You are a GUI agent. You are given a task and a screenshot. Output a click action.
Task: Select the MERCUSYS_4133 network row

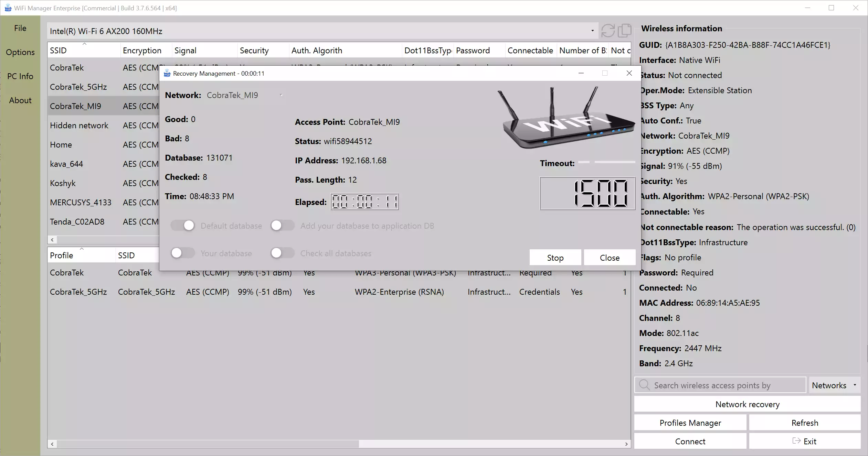coord(103,203)
